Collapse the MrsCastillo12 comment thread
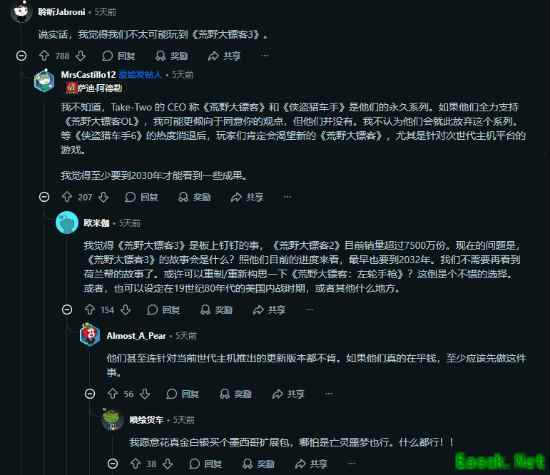This screenshot has height=475, width=550. point(44,197)
